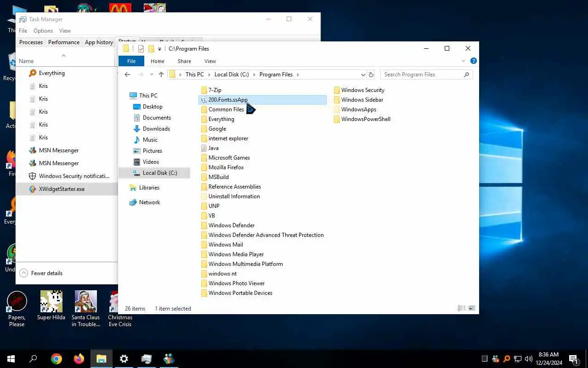Expand the address bar history dropdown
The width and height of the screenshot is (588, 368).
tap(363, 75)
